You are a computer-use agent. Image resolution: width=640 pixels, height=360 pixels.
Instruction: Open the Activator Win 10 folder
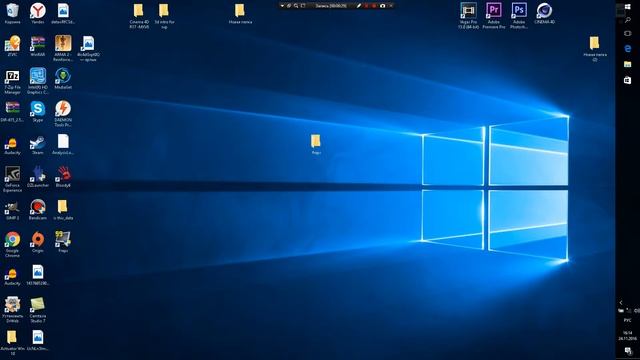pos(12,342)
